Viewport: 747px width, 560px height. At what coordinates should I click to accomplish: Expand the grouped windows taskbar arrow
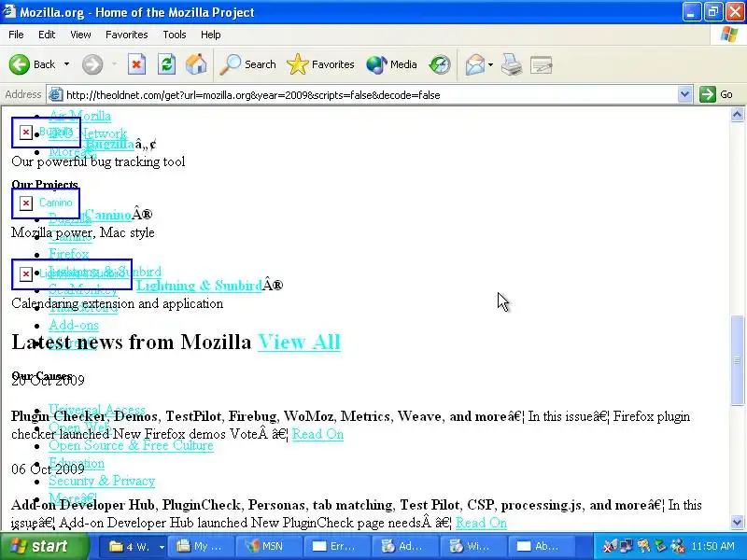162,547
